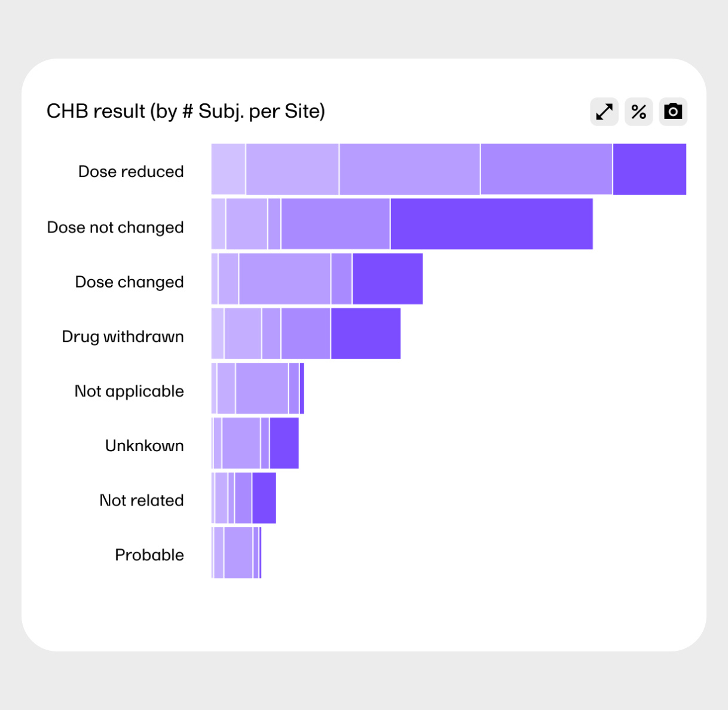
Task: Click the Unknkown row label
Action: coord(144,446)
